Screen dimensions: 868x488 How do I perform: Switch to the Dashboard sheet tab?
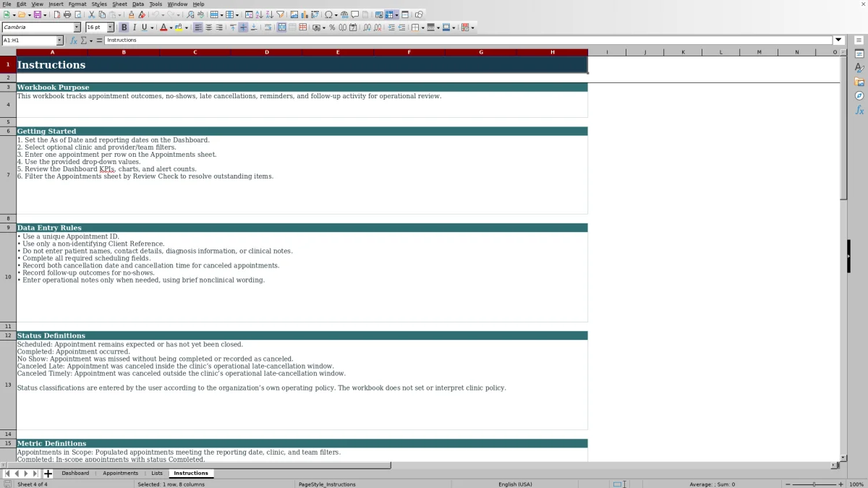(75, 473)
